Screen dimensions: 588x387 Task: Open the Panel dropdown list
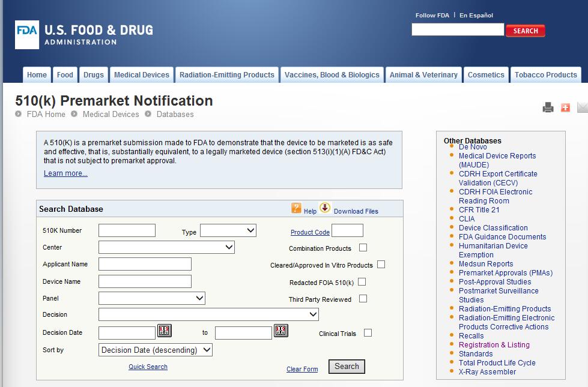(x=152, y=298)
